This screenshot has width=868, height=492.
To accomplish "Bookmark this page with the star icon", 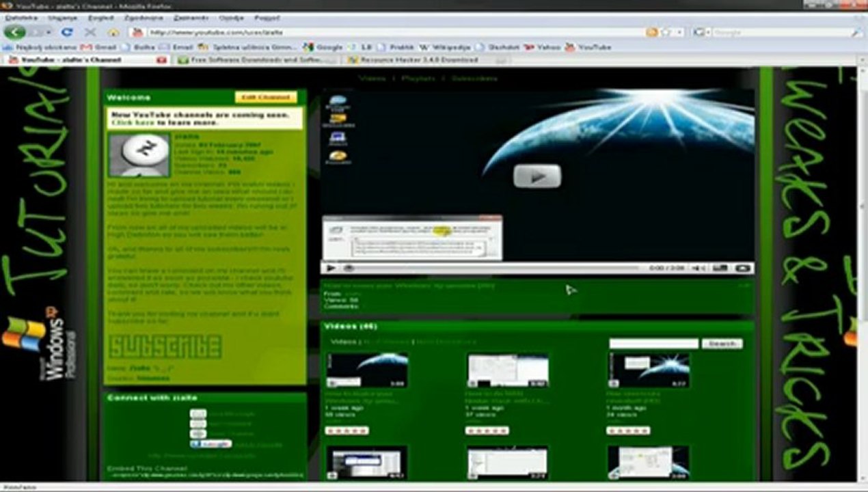I will click(665, 32).
